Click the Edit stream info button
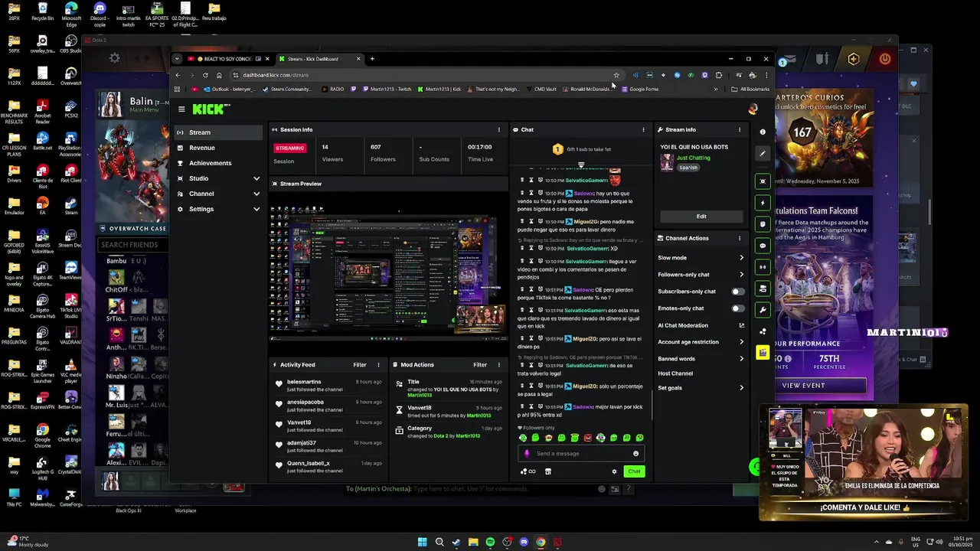The width and height of the screenshot is (980, 551). click(x=701, y=217)
